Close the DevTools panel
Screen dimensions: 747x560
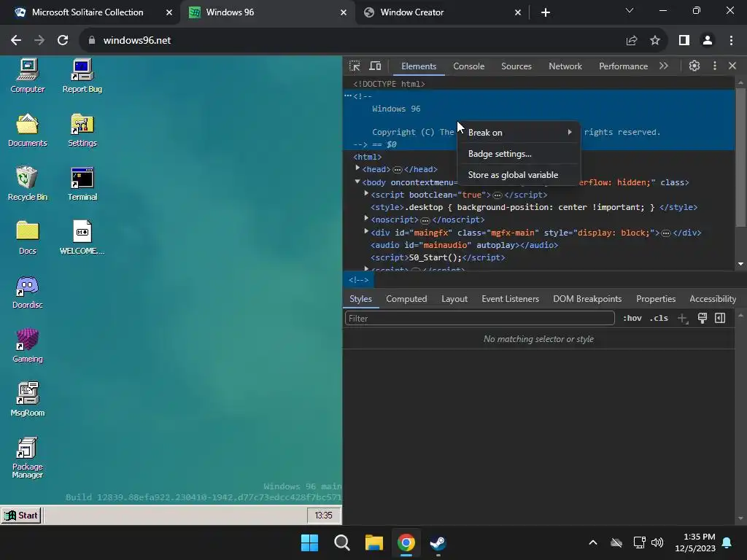732,66
